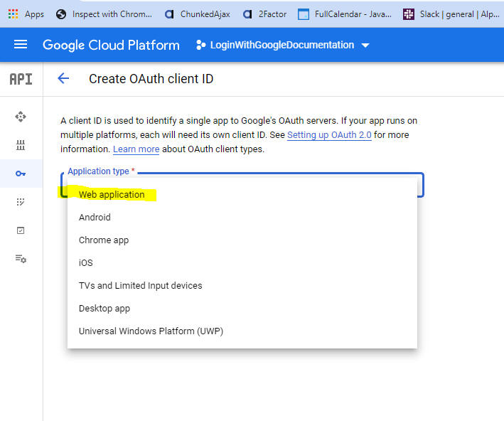Go back with the left arrow
The height and width of the screenshot is (421, 504).
pos(63,78)
